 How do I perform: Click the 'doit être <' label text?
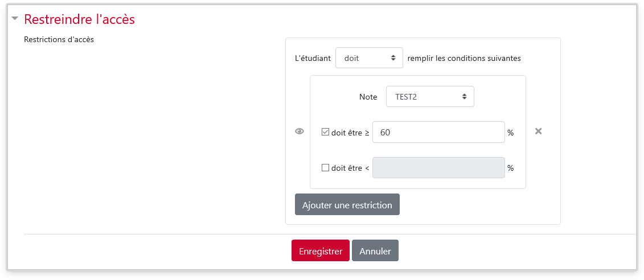pyautogui.click(x=350, y=168)
